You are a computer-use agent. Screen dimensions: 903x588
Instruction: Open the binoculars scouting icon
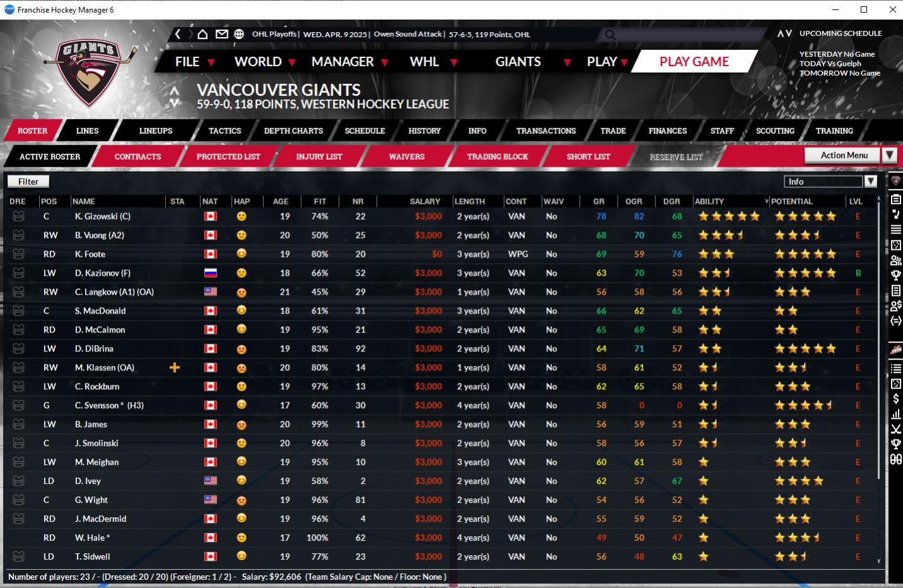pyautogui.click(x=895, y=459)
